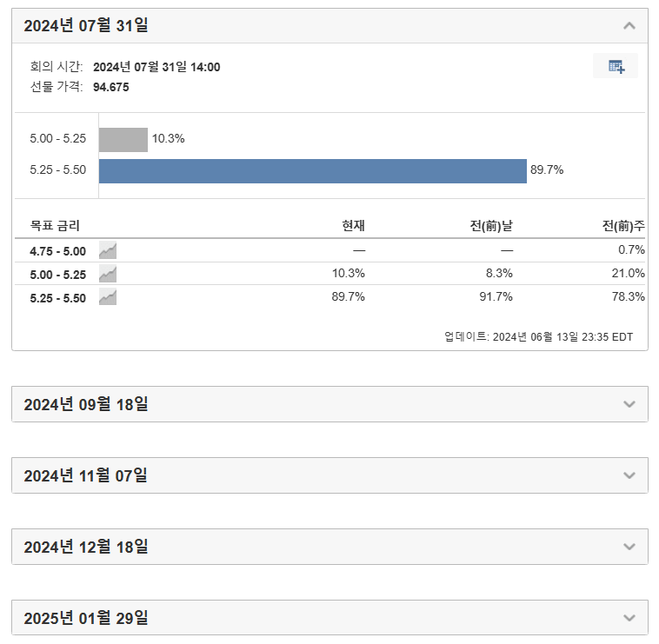Click the 전(前)주 column header
The height and width of the screenshot is (644, 659).
623,226
